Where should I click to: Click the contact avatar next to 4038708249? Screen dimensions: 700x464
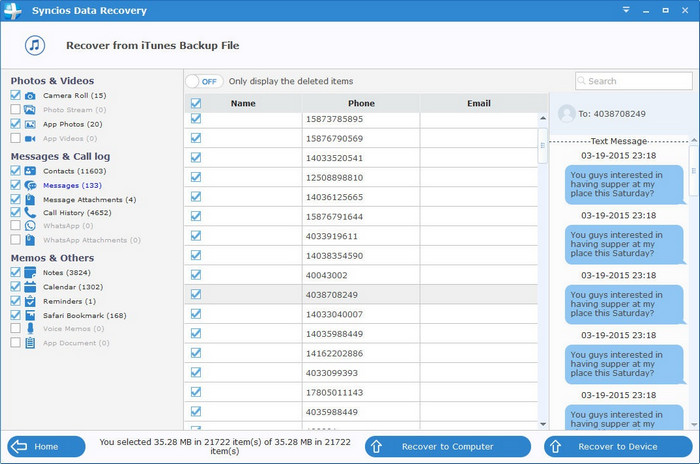click(x=567, y=114)
